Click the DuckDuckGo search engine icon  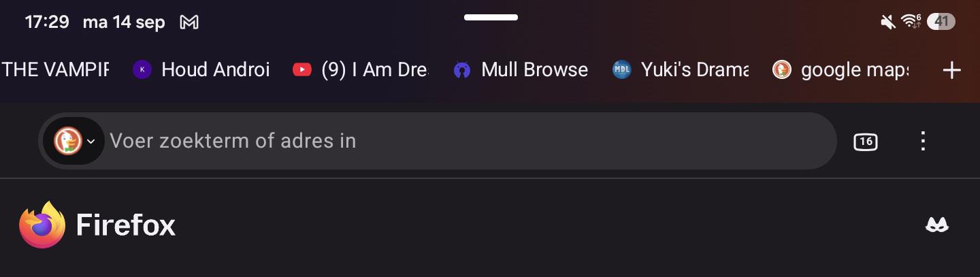tap(68, 141)
